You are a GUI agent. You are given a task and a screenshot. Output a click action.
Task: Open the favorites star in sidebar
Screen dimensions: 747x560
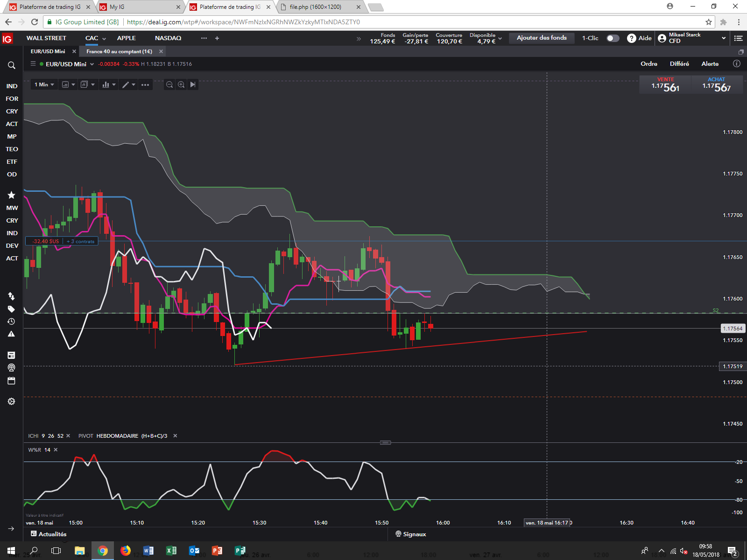12,195
